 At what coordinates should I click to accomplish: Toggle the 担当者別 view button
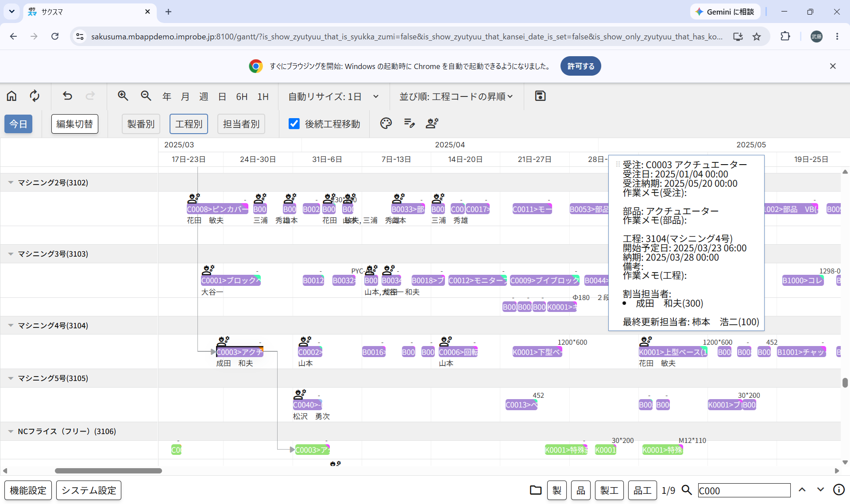pyautogui.click(x=241, y=124)
